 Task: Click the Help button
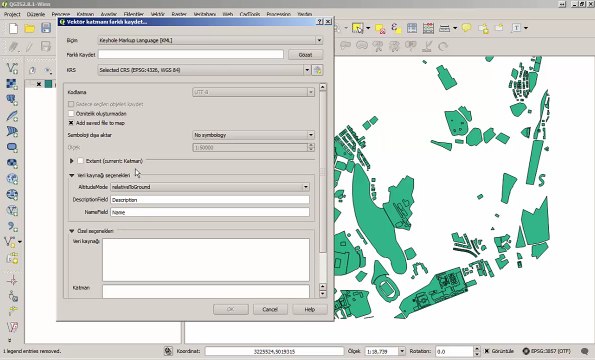coord(310,310)
